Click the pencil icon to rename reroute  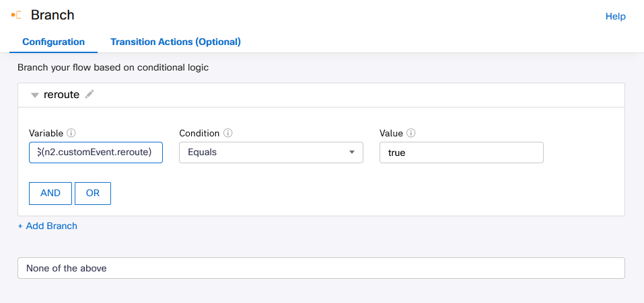[x=90, y=95]
